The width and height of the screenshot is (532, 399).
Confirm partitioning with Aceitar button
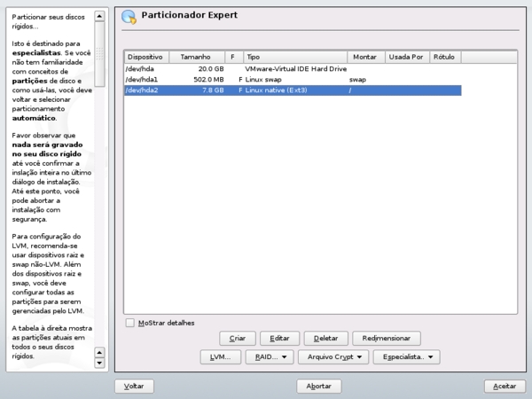(505, 386)
